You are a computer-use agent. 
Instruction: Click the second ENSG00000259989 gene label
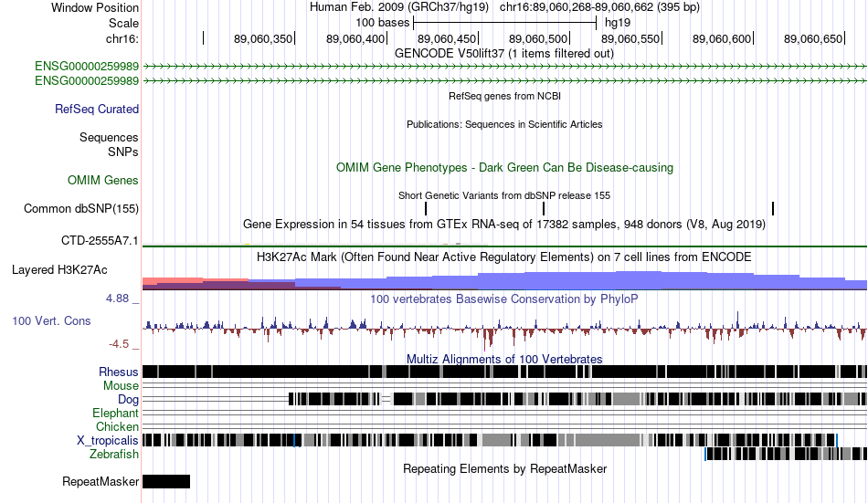coord(87,80)
